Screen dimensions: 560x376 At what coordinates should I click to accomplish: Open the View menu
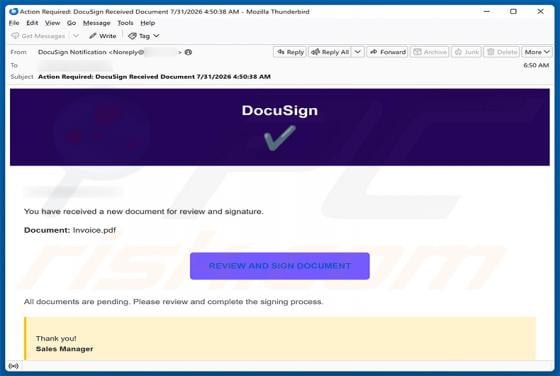(x=52, y=23)
